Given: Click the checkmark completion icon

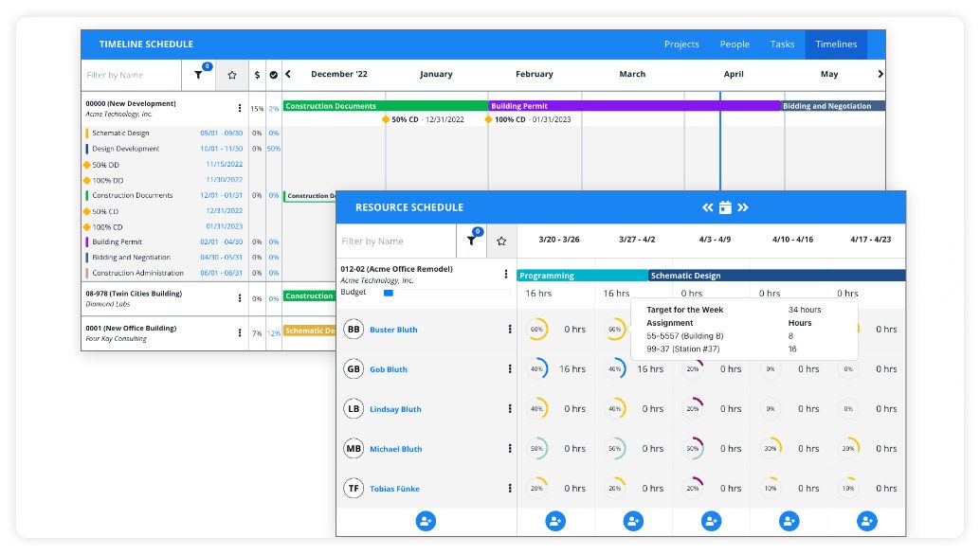Looking at the screenshot, I should pyautogui.click(x=275, y=74).
